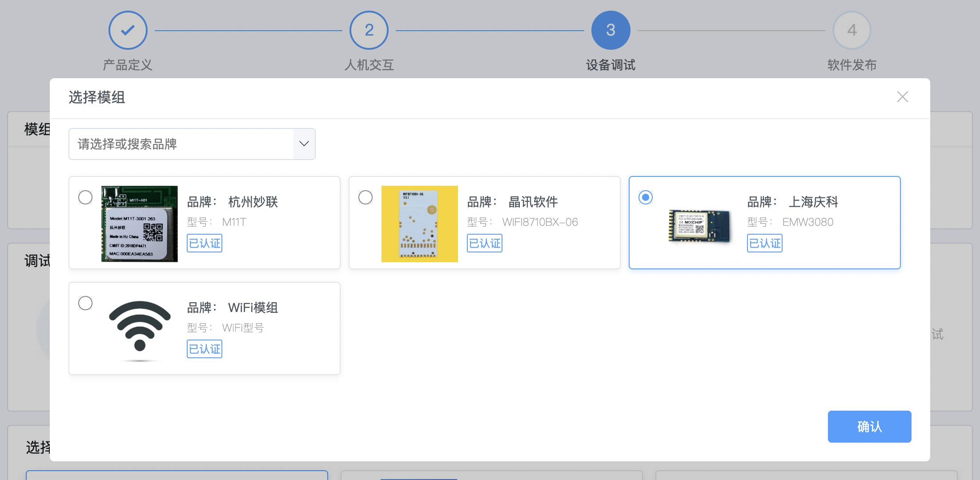
Task: Click the 确认 confirm button
Action: click(869, 427)
